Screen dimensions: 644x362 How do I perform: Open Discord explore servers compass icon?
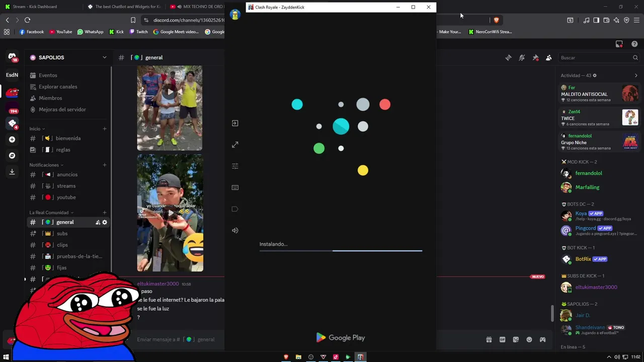[x=12, y=155]
